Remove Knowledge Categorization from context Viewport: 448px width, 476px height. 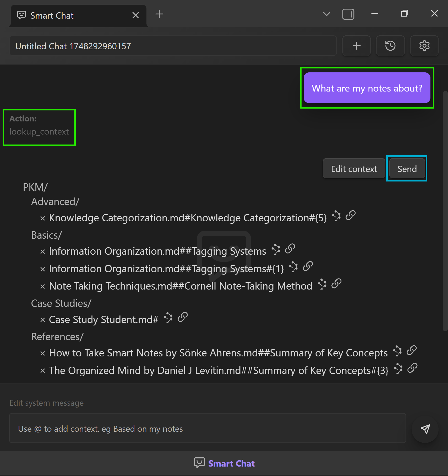43,218
